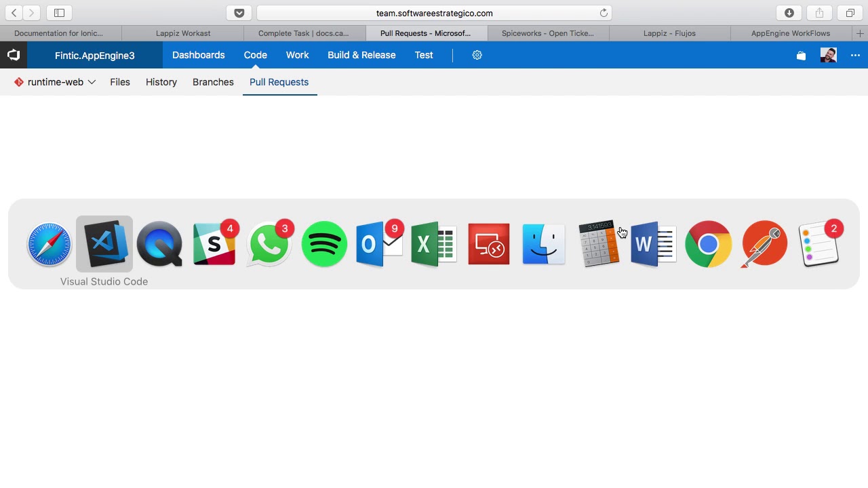Open the Test hub
This screenshot has width=868, height=488.
424,55
